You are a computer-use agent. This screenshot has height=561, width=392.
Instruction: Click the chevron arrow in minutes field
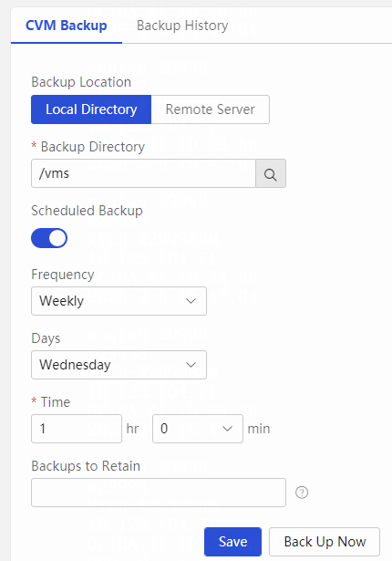pyautogui.click(x=228, y=429)
